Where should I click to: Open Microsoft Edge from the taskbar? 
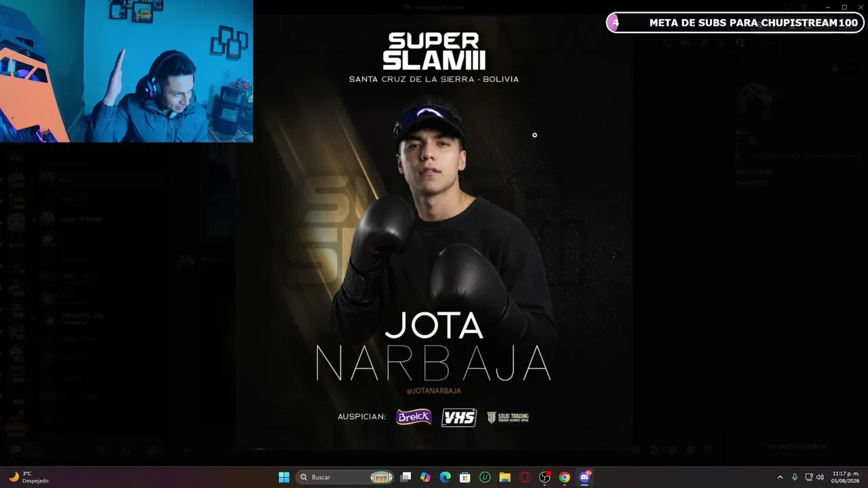coord(445,477)
